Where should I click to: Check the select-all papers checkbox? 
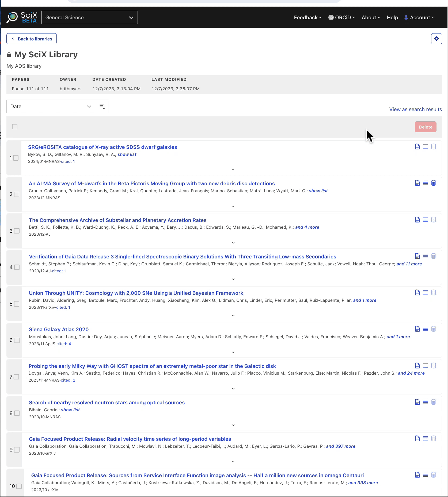15,127
